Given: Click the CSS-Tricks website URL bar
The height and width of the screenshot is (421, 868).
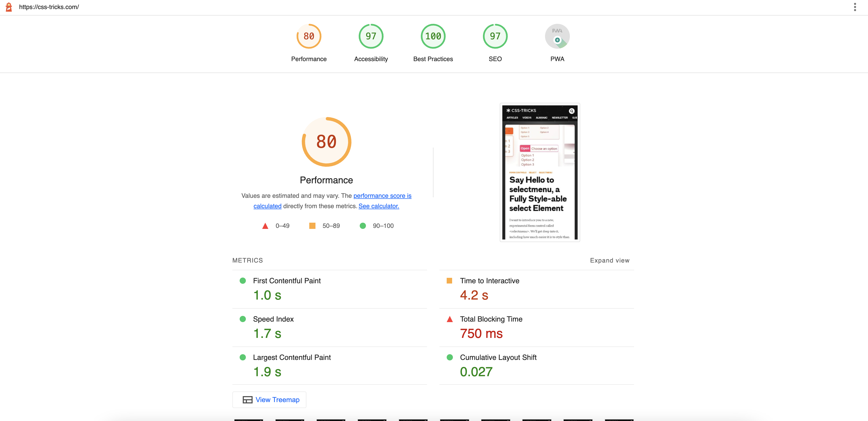Looking at the screenshot, I should [x=49, y=7].
